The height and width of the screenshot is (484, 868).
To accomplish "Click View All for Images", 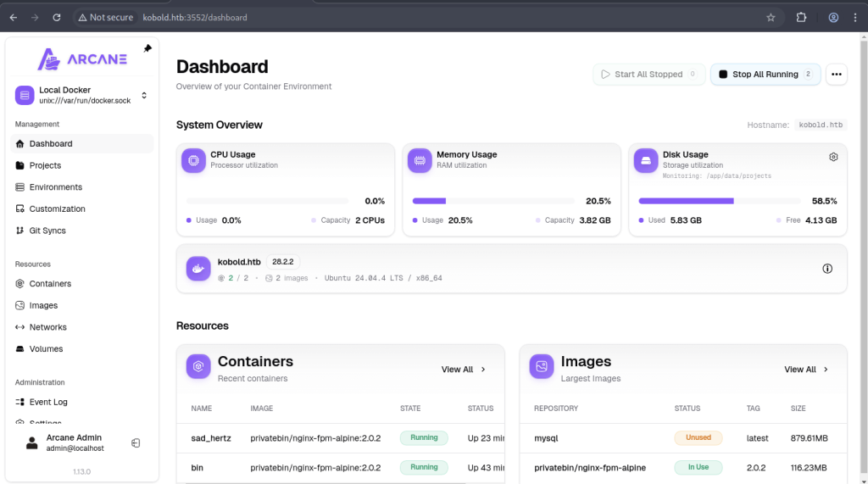I will coord(806,370).
